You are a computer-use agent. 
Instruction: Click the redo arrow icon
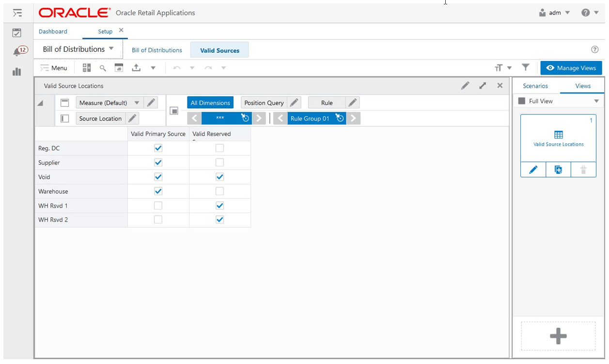(x=208, y=68)
